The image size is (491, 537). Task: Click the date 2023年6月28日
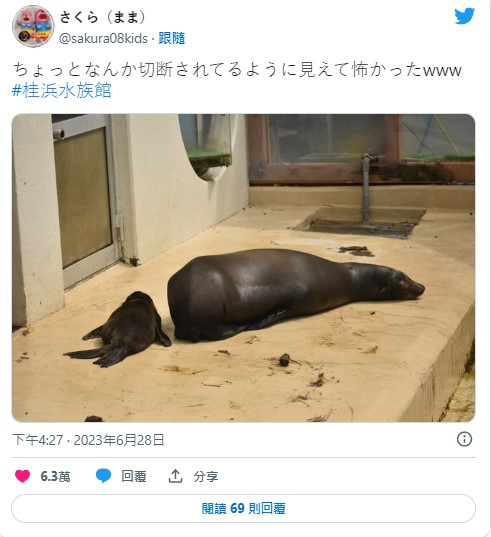click(119, 440)
